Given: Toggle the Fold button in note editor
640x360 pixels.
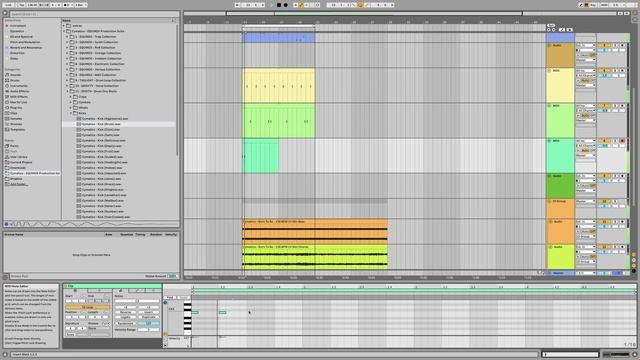Looking at the screenshot, I should pos(170,298).
